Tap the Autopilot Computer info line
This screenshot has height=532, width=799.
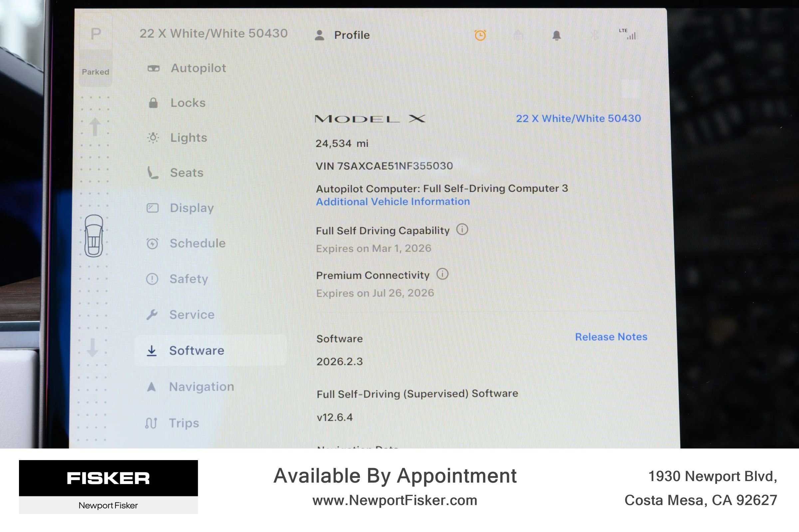(442, 188)
